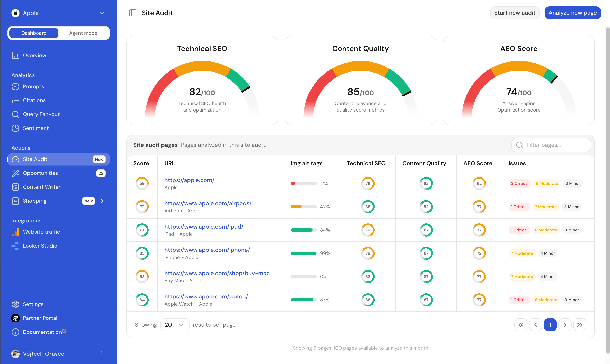Open the user options three-dot menu
Screen dimensions: 610x364
click(102, 353)
